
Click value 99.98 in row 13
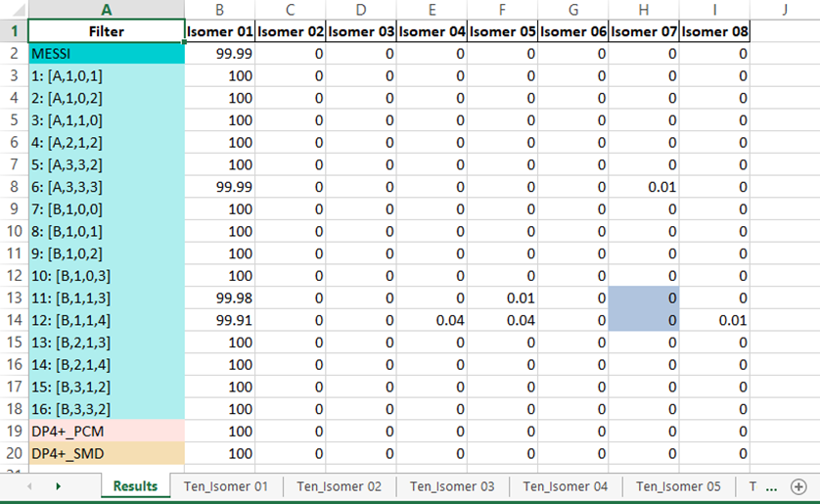coord(219,298)
